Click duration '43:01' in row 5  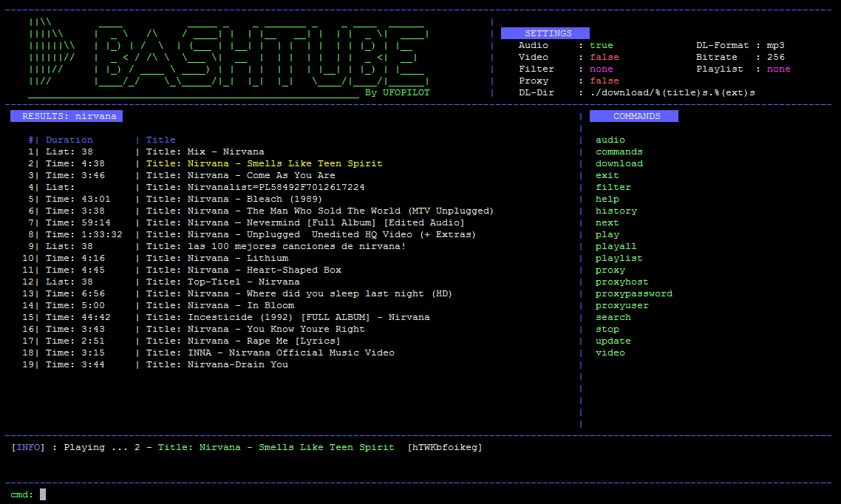click(x=96, y=199)
